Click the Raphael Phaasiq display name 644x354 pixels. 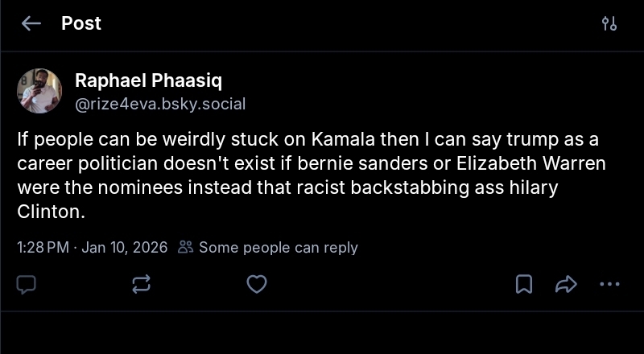pos(149,80)
